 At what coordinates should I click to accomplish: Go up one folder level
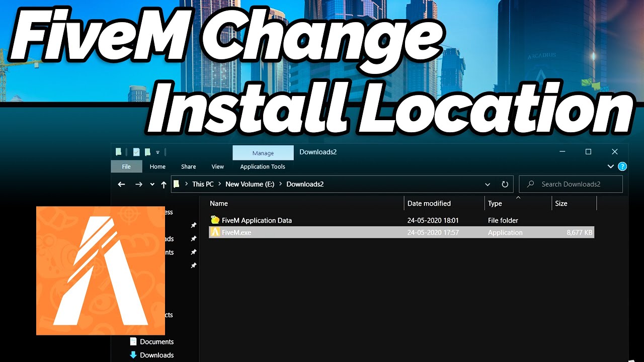164,185
